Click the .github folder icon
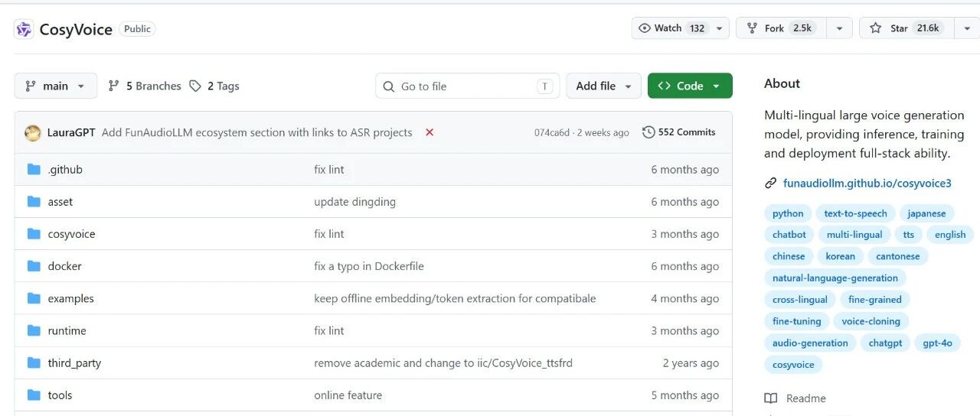980x416 pixels. tap(34, 169)
